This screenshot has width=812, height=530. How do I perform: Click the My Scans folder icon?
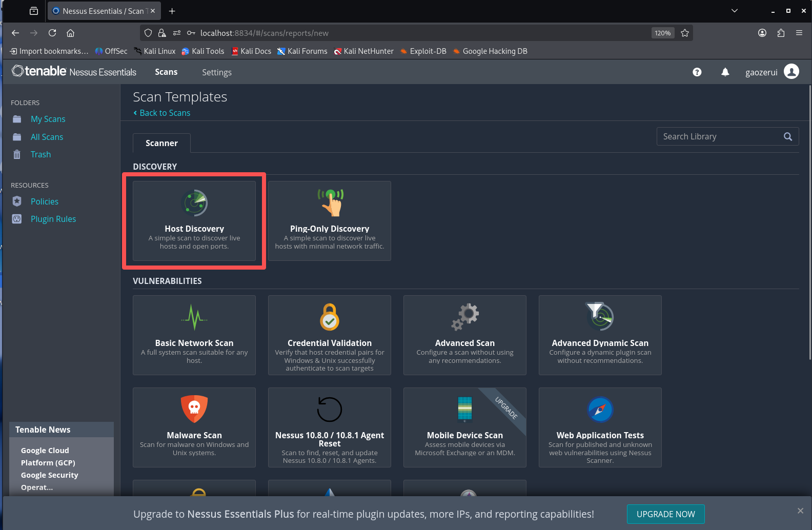click(x=17, y=119)
